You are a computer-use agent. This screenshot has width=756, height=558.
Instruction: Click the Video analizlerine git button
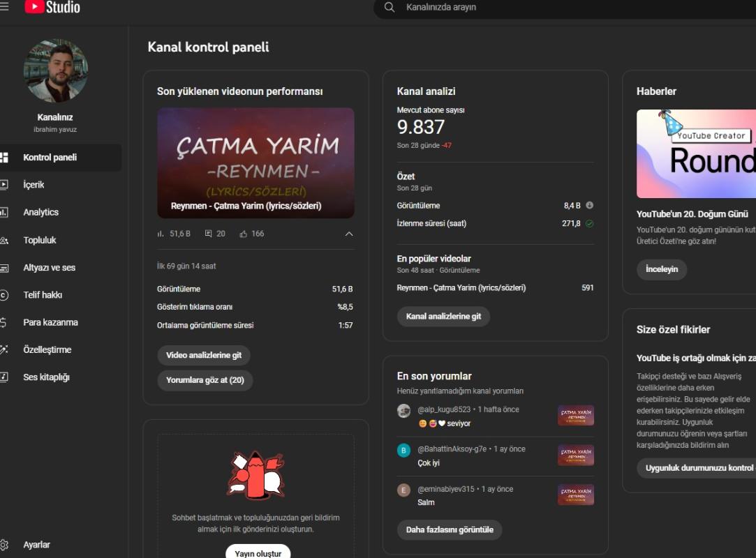(203, 355)
